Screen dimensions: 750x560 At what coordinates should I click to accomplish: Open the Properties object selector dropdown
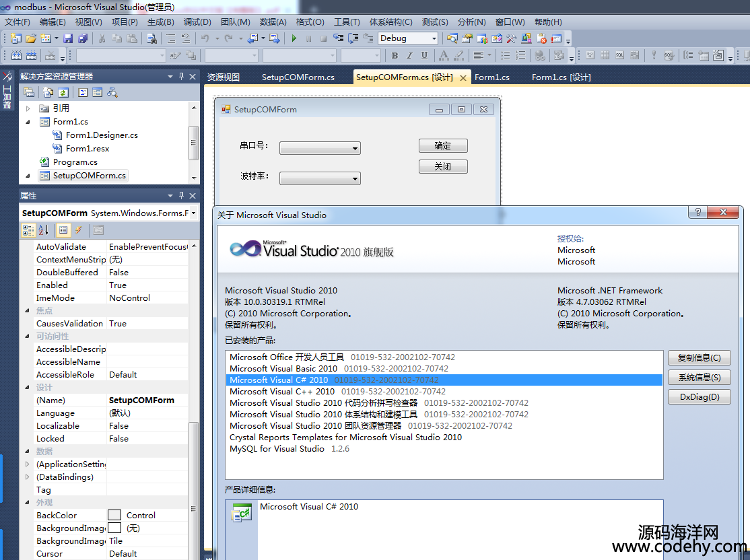193,213
